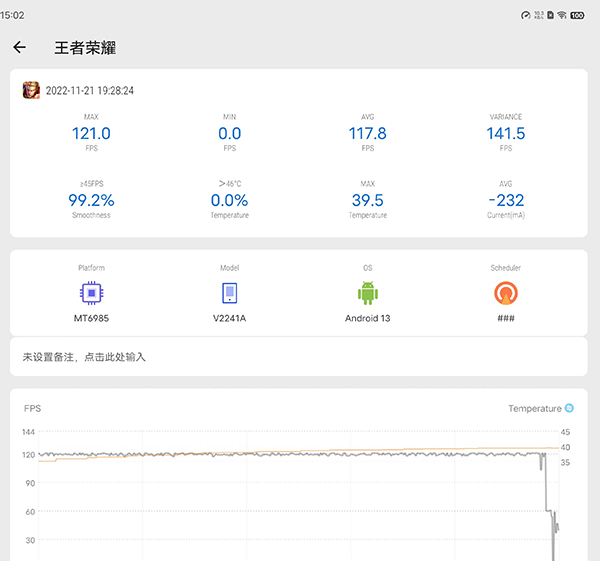This screenshot has height=561, width=600.
Task: Tap the battery indicator showing 100
Action: coord(578,15)
